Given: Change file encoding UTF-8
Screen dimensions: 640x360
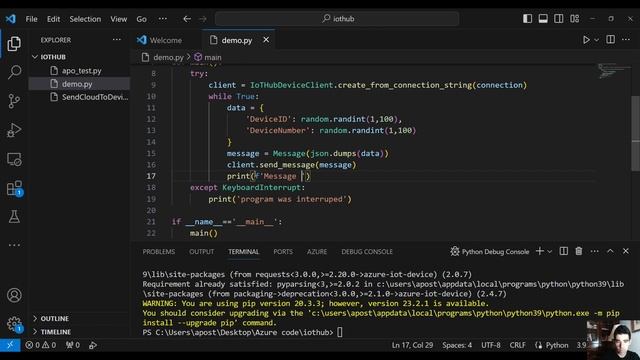Looking at the screenshot, I should 491,345.
